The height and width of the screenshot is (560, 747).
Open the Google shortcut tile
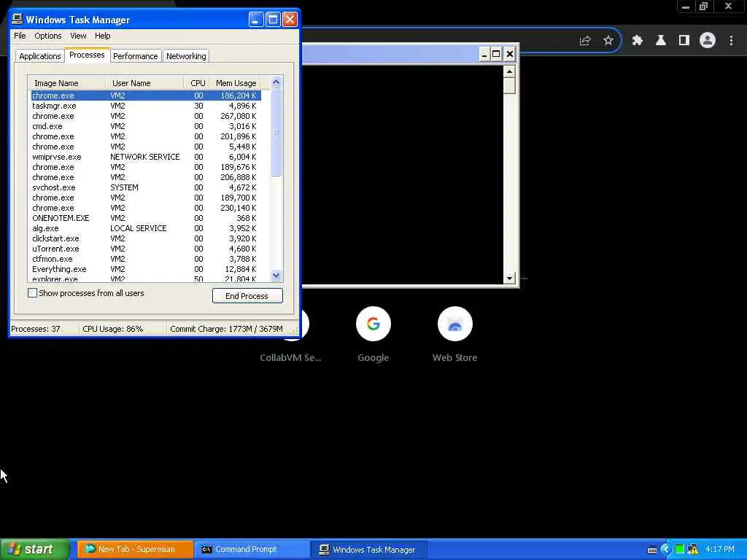click(373, 334)
